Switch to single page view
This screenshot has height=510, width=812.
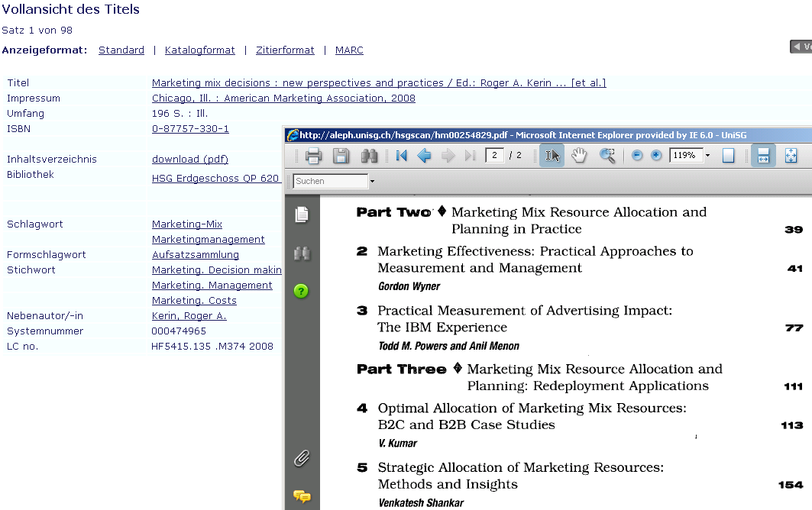[x=728, y=155]
